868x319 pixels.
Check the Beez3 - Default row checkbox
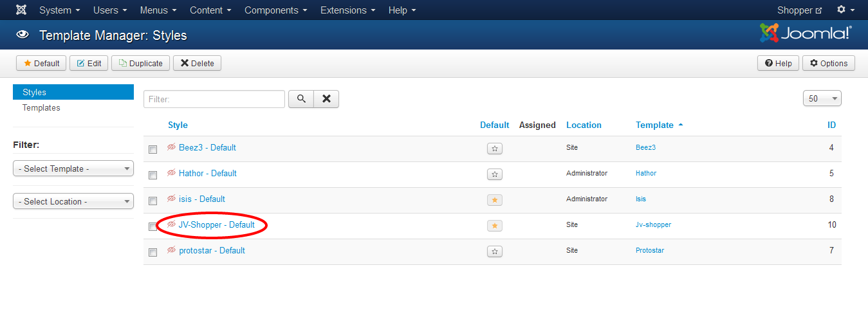(152, 149)
